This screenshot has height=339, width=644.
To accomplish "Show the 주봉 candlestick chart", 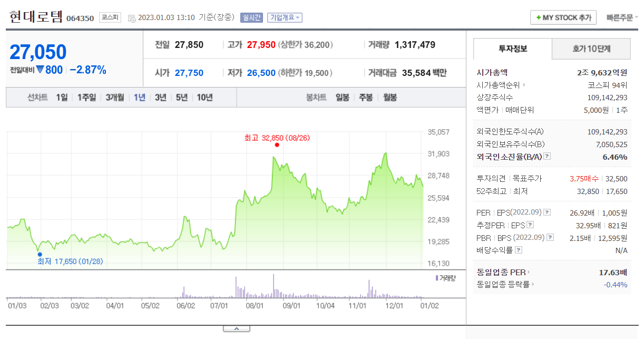I will (x=366, y=98).
